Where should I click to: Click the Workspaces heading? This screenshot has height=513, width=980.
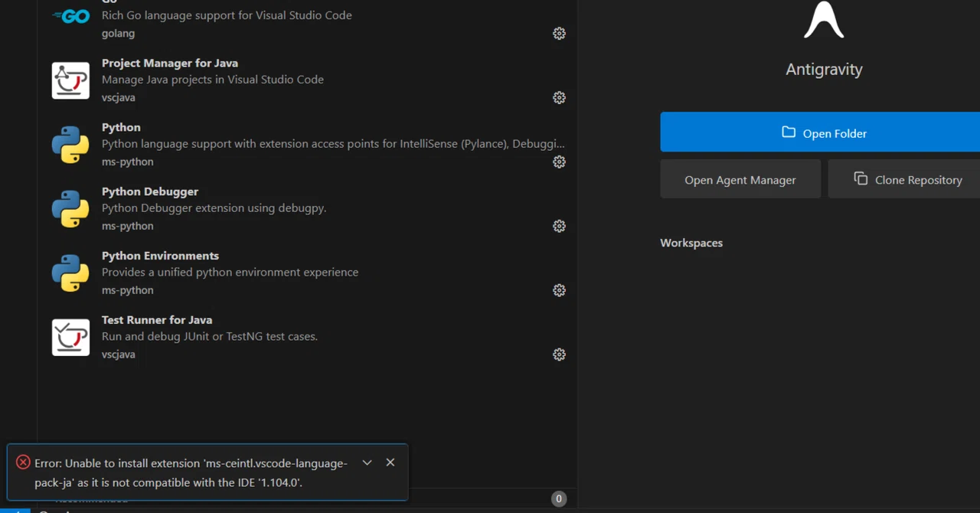point(691,243)
